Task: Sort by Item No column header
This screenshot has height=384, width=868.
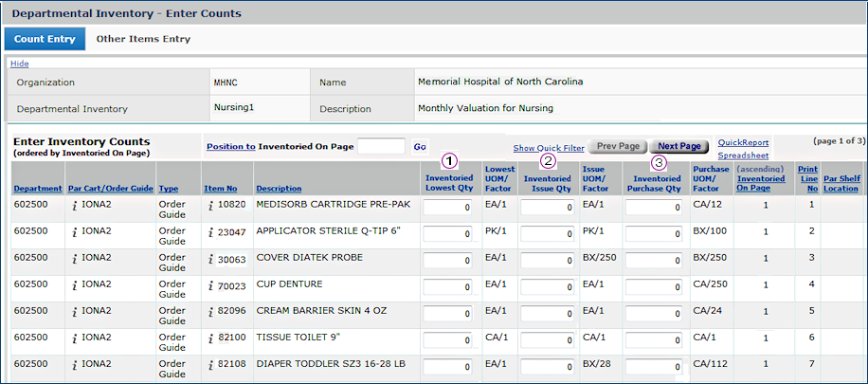Action: click(x=220, y=189)
